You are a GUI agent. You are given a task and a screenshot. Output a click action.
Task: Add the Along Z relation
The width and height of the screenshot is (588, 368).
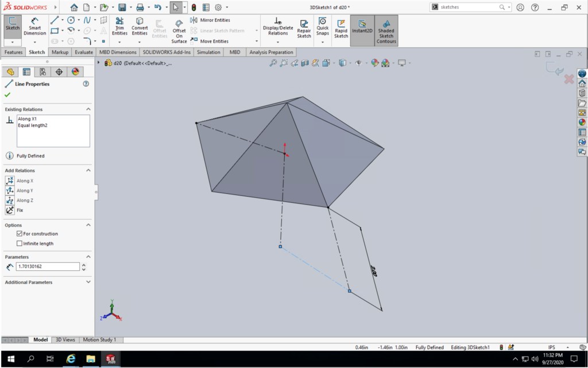(x=10, y=201)
